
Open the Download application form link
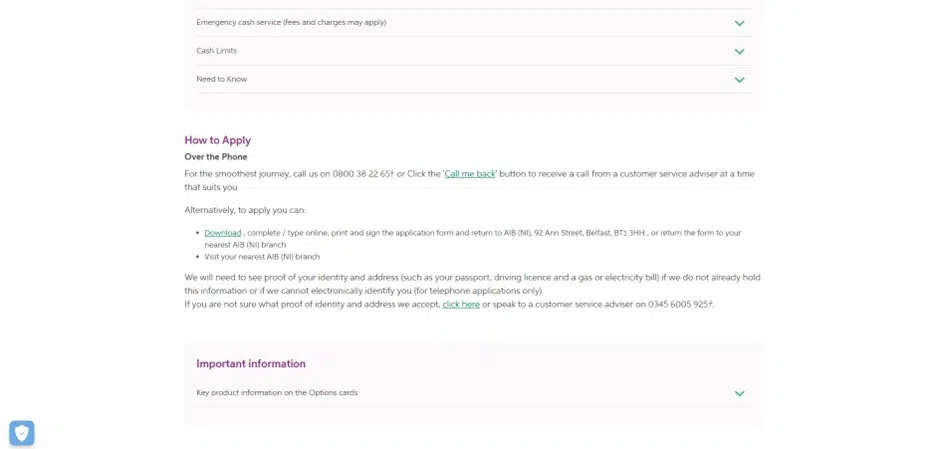pyautogui.click(x=222, y=233)
